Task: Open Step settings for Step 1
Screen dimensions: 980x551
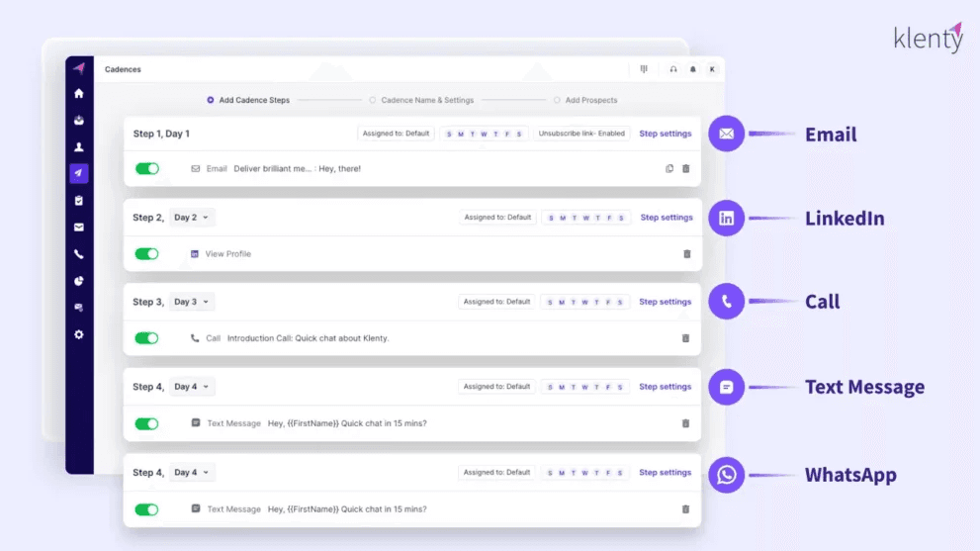Action: (665, 134)
